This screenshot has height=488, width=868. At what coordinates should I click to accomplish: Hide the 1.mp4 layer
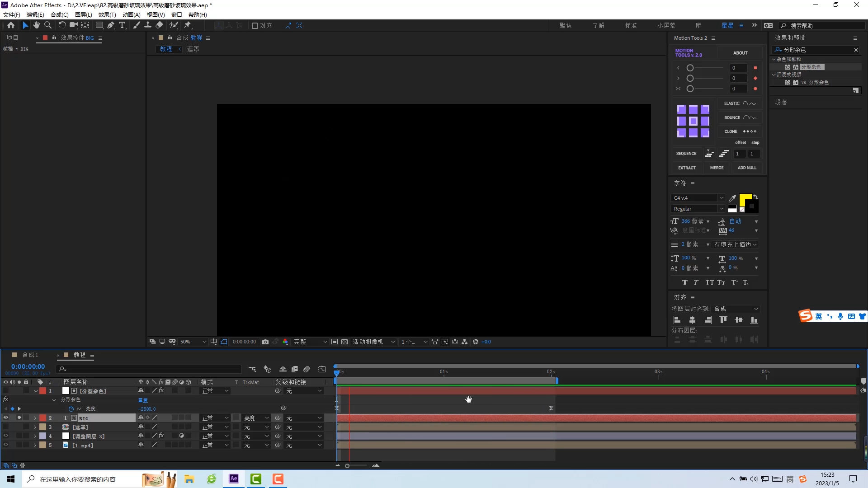point(5,445)
